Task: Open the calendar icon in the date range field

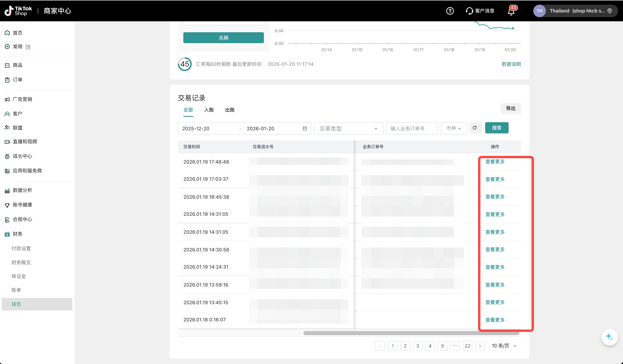Action: click(x=305, y=128)
